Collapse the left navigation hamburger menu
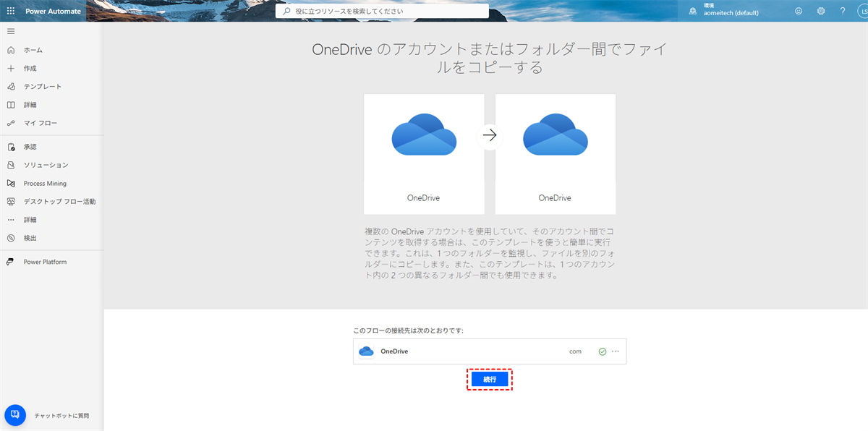The image size is (868, 431). 10,31
